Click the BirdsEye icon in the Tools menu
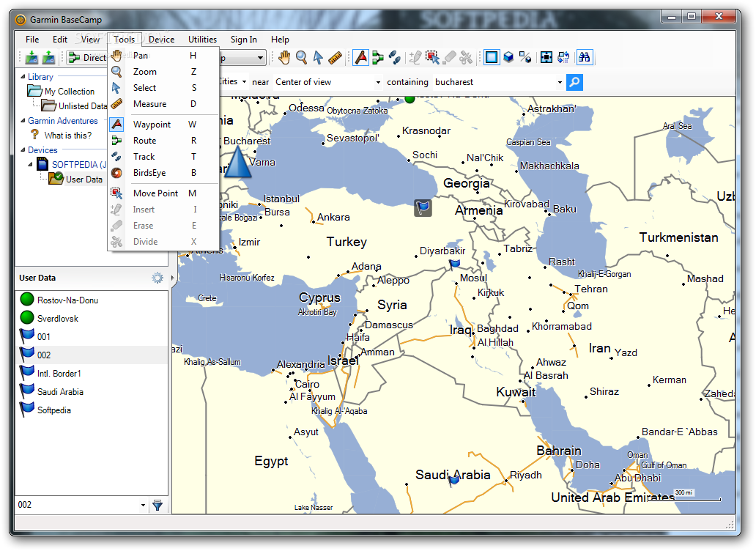 116,173
